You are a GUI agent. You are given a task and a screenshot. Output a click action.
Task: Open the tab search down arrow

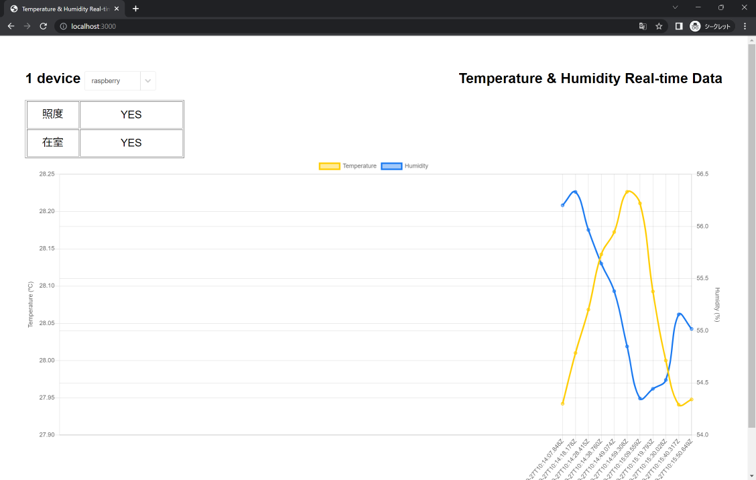675,7
